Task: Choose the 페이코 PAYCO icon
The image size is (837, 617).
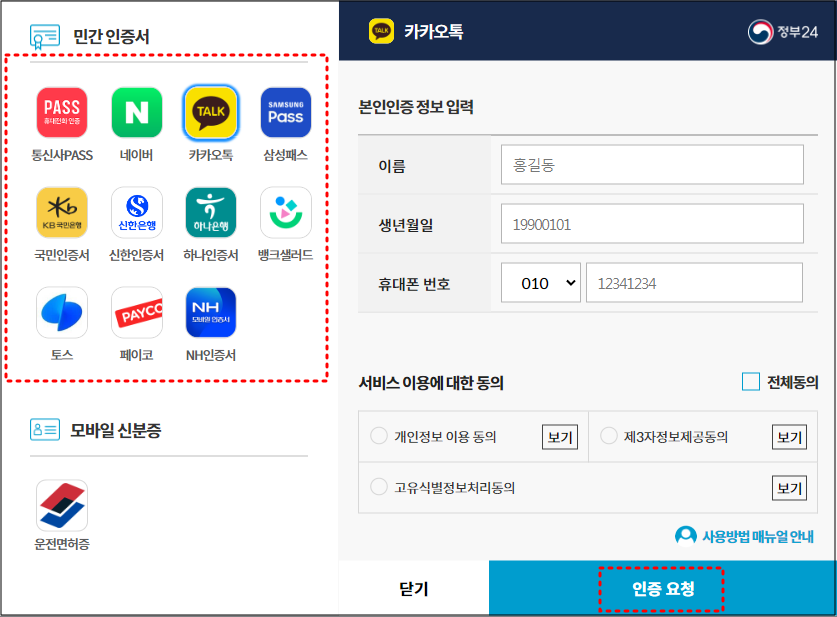Action: click(137, 312)
